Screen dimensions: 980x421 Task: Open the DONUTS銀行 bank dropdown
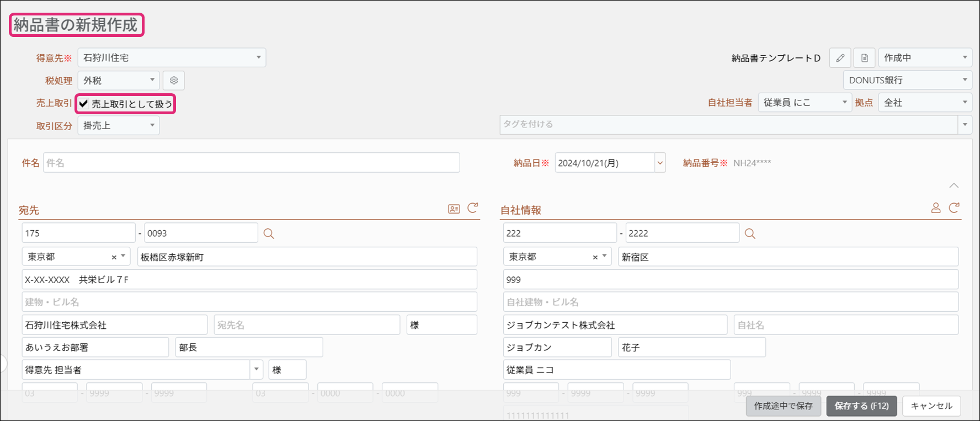point(907,81)
